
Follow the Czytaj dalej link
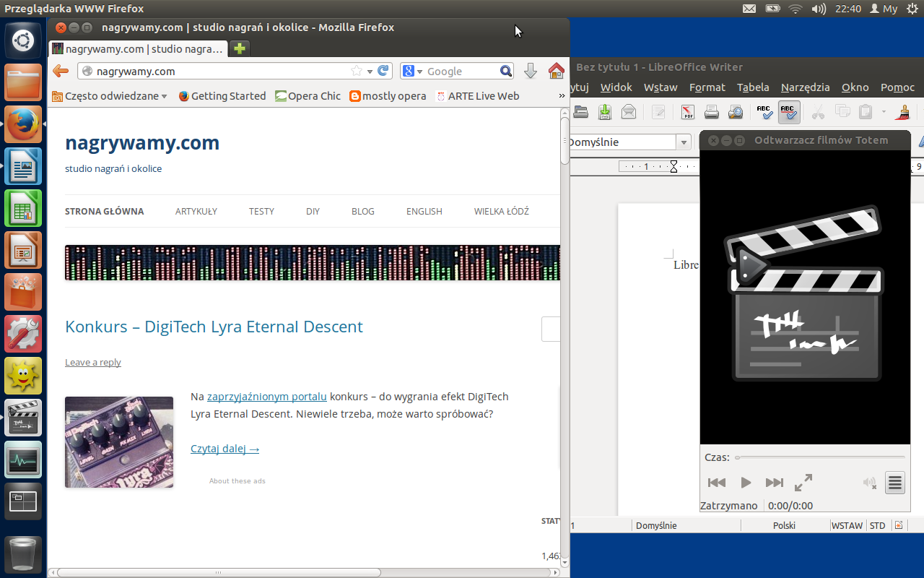(225, 449)
